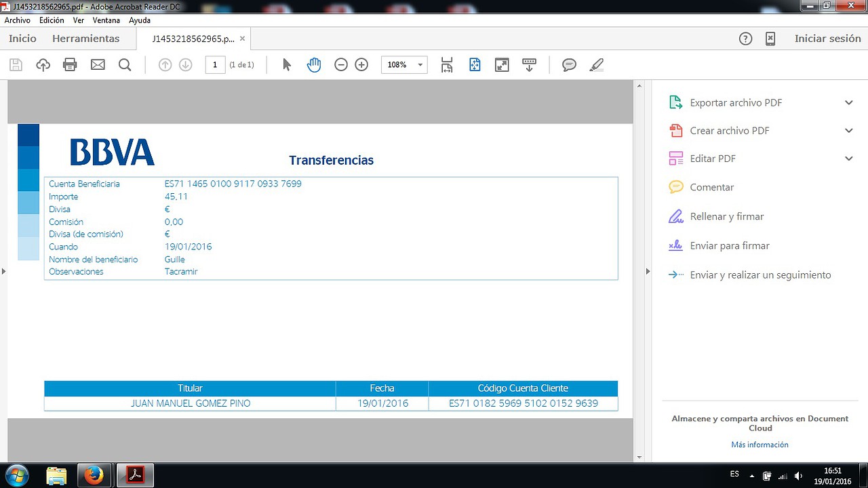Expand the left navigation pane arrow
The width and height of the screenshot is (868, 488).
tap(3, 271)
